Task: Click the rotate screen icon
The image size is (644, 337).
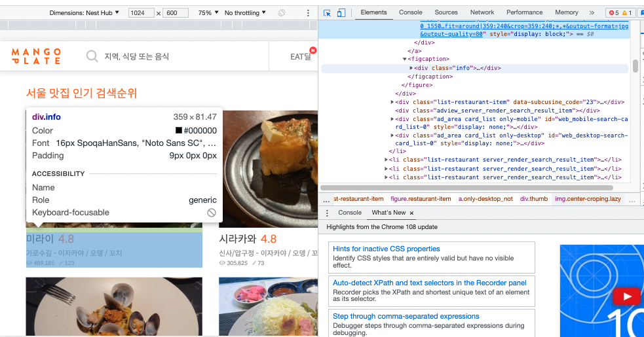Action: [x=282, y=12]
